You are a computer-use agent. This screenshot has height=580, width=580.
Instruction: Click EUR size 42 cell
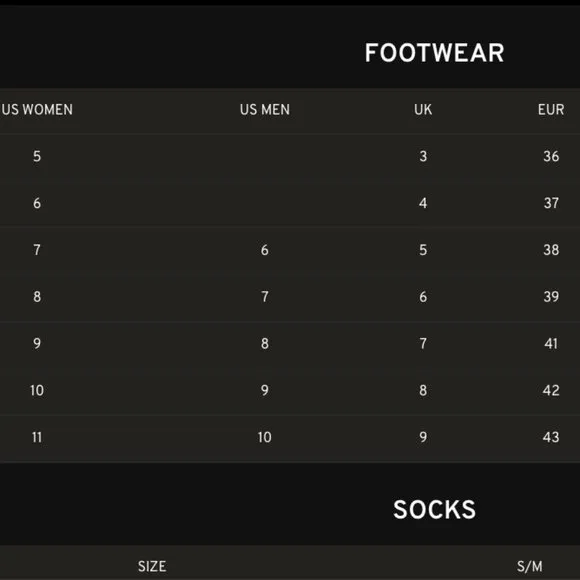pos(551,391)
